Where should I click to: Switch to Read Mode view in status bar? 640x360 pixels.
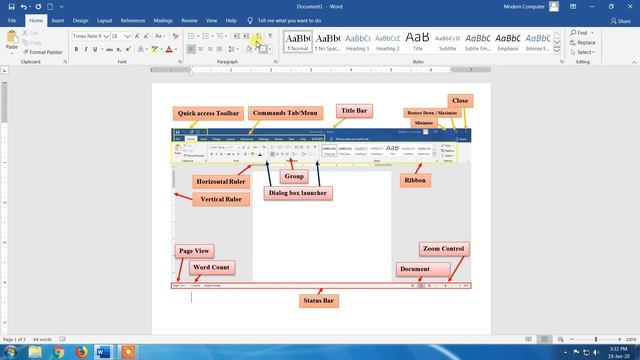529,339
